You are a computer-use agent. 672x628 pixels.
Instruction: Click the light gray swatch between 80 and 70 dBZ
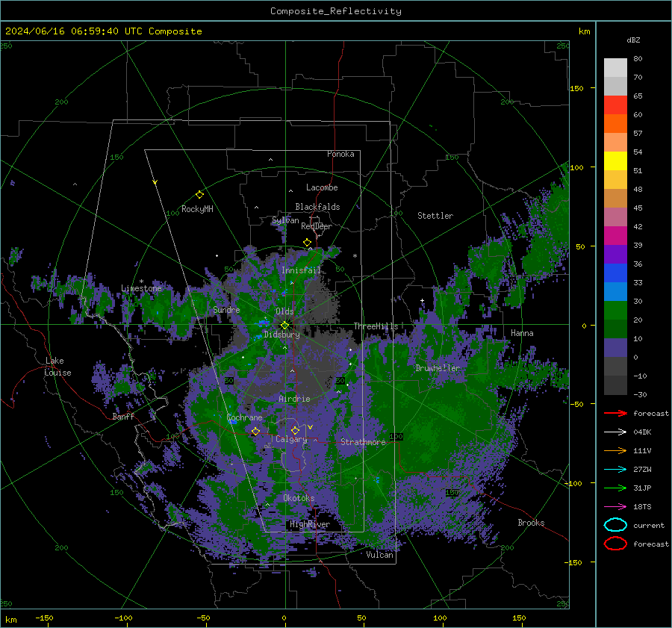click(x=615, y=68)
